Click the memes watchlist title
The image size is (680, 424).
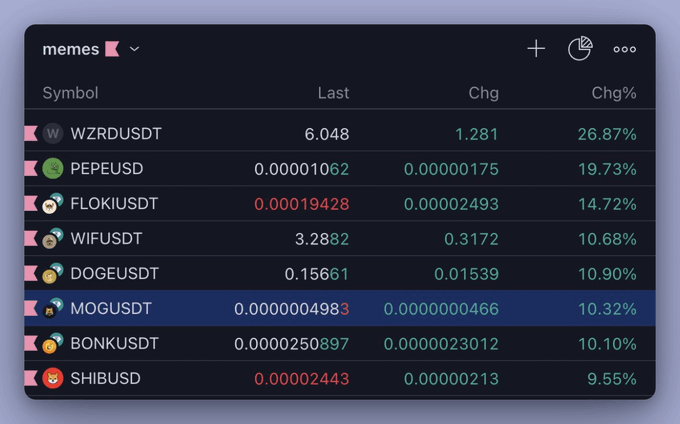click(x=71, y=49)
